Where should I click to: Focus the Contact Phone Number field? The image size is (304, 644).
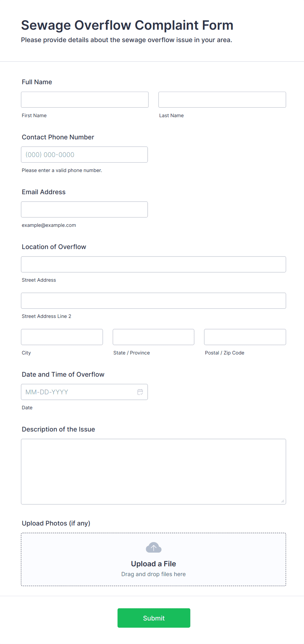pos(84,155)
